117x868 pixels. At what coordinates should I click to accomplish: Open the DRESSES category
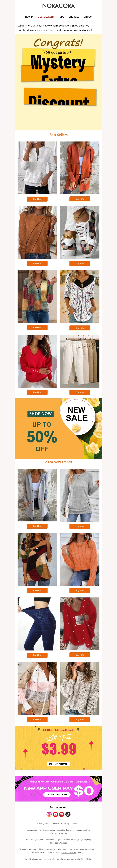pyautogui.click(x=74, y=17)
